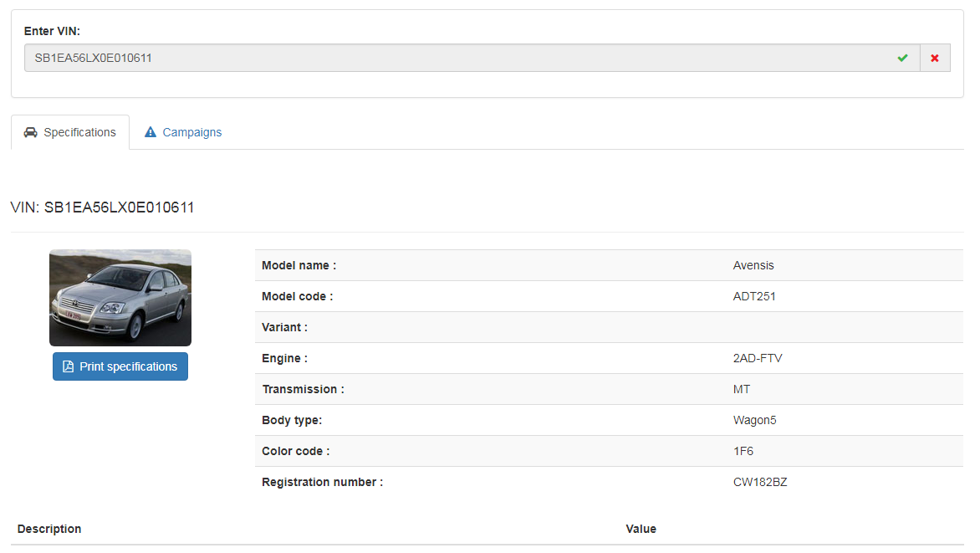Screen dimensions: 980x553
Task: Click the warning triangle icon beside Campaigns
Action: [x=151, y=132]
